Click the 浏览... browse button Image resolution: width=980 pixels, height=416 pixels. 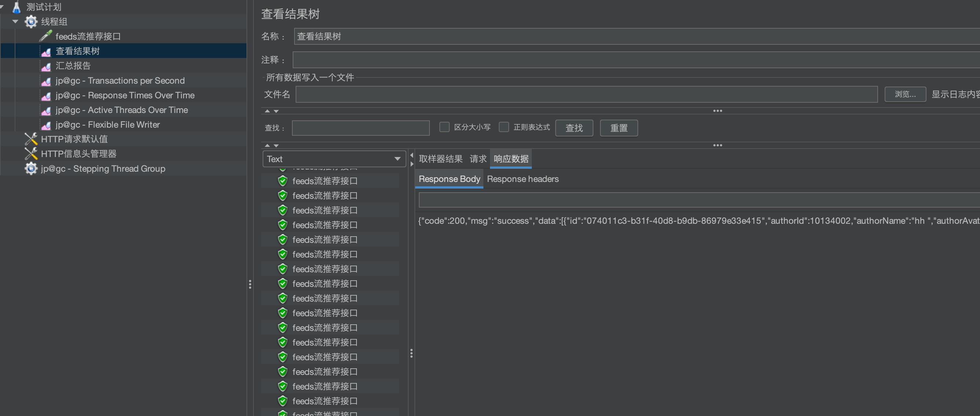(905, 94)
